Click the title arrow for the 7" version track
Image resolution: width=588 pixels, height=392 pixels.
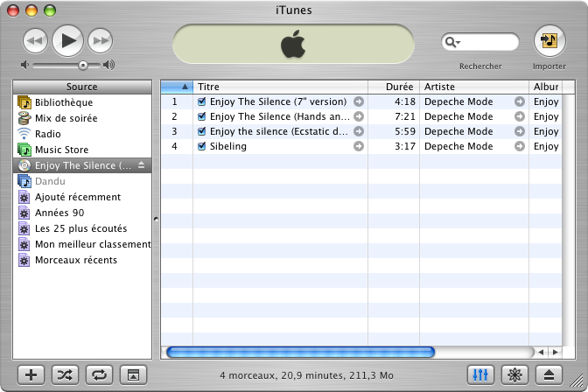[359, 101]
